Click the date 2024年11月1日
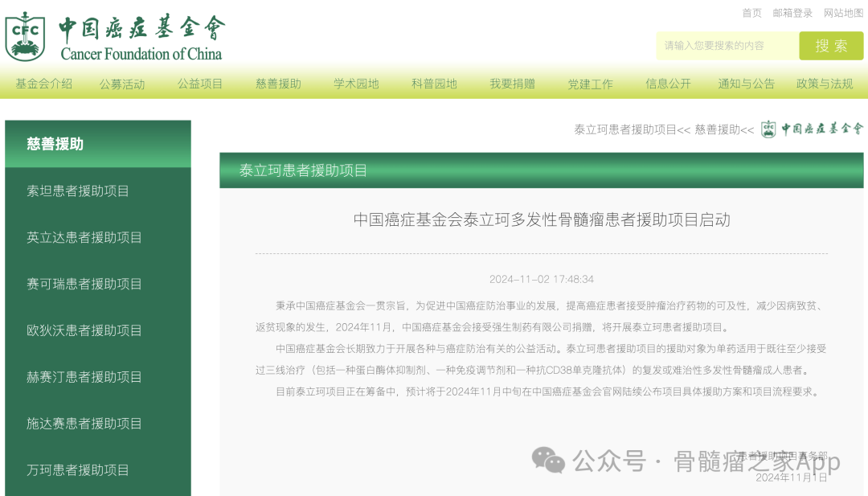 coord(792,478)
